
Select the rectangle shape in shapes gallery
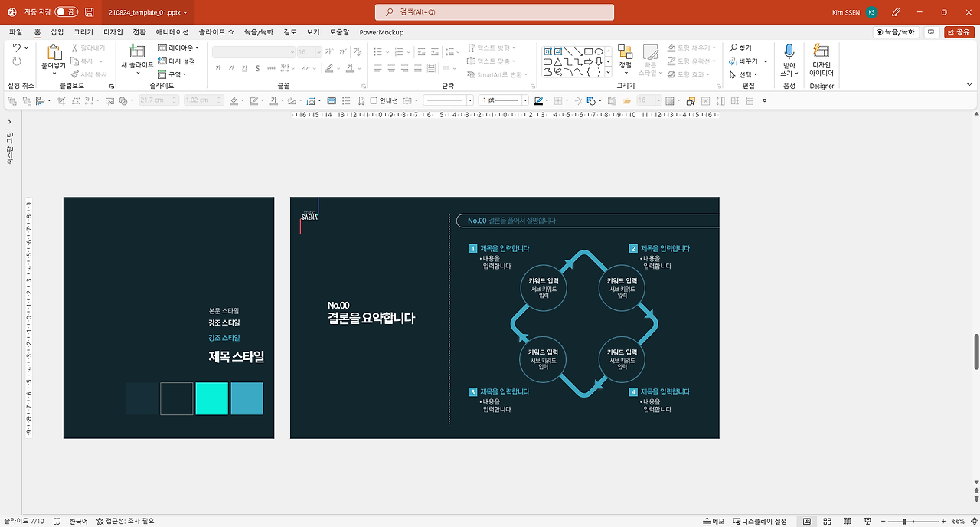point(588,52)
